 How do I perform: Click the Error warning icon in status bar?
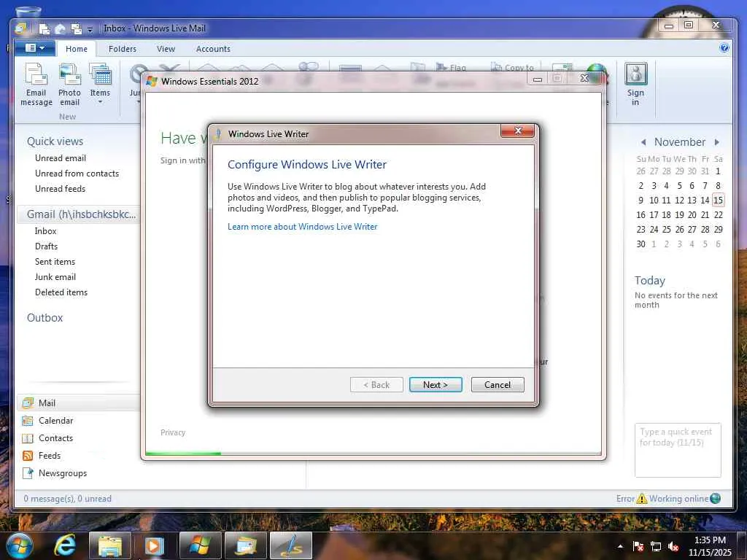(641, 499)
